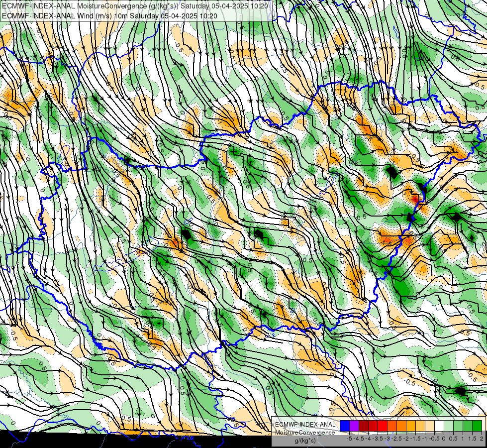The height and width of the screenshot is (448, 487).
Task: Click the Wind (m/s) 10m title line
Action: click(109, 15)
